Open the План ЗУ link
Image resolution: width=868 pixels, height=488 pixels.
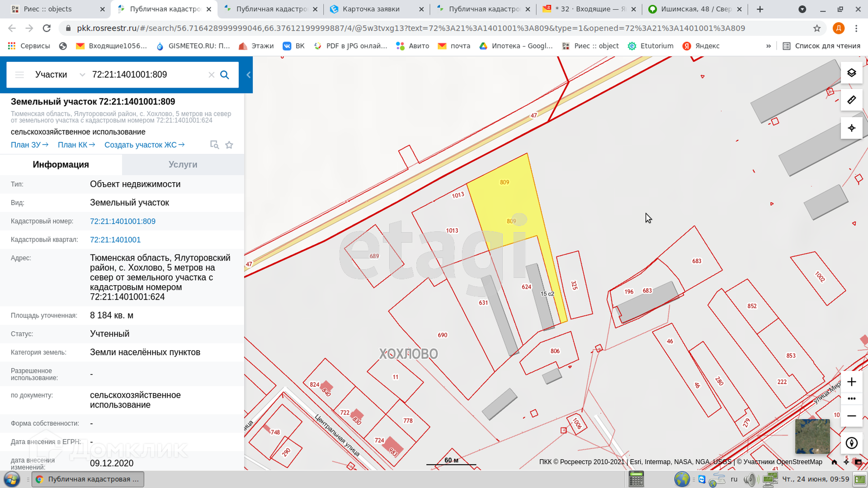click(29, 145)
